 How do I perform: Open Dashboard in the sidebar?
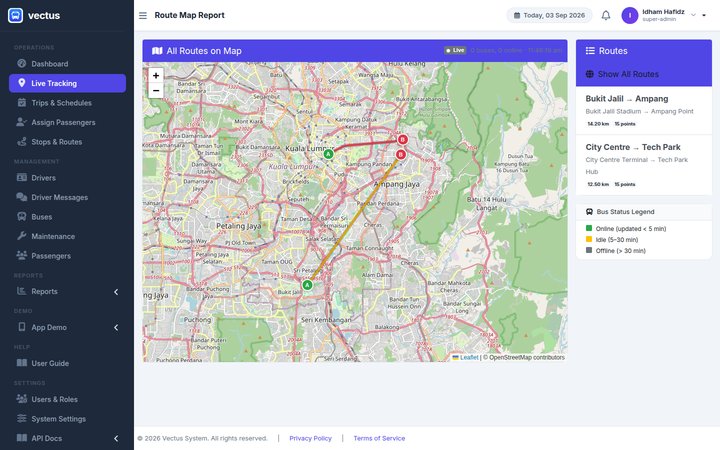pyautogui.click(x=67, y=64)
